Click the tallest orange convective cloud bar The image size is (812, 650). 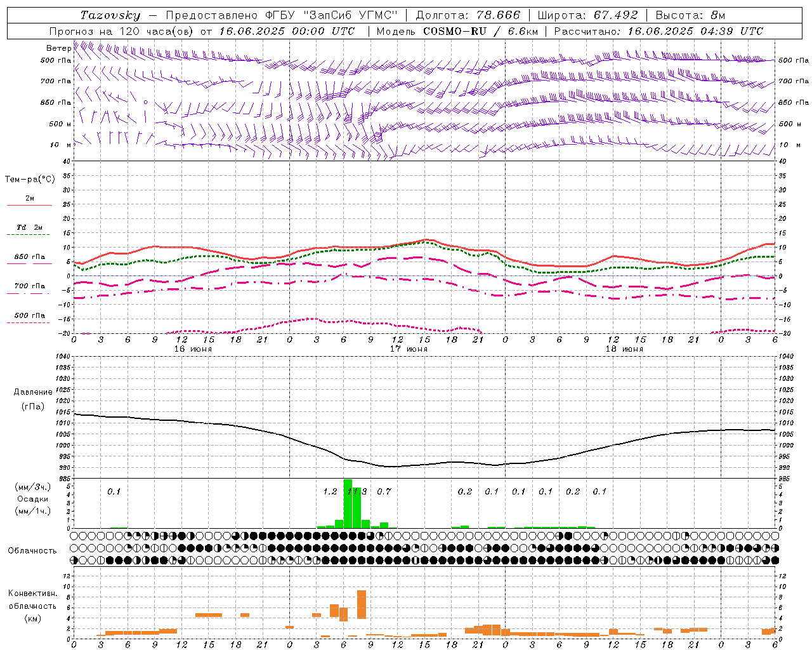[x=362, y=604]
